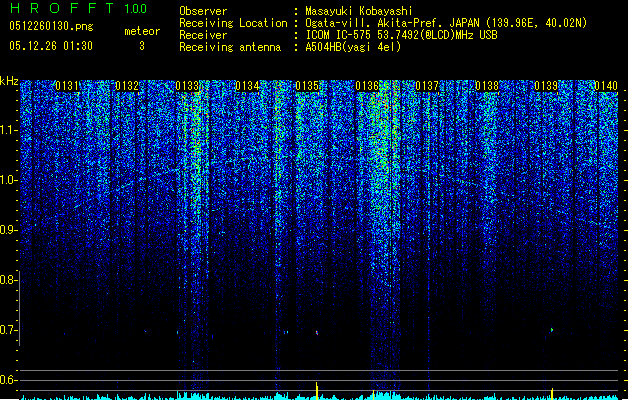
Task: Click the 1.0 frequency axis label
Action: [x=8, y=180]
